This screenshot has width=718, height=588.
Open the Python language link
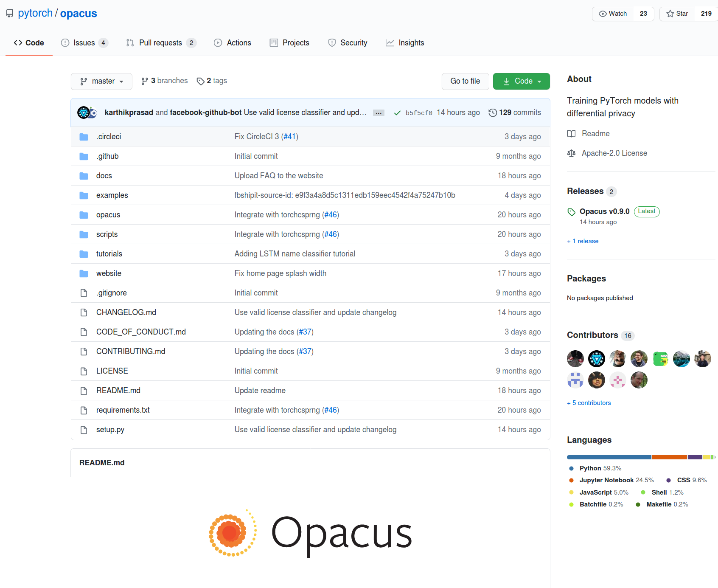click(x=600, y=468)
